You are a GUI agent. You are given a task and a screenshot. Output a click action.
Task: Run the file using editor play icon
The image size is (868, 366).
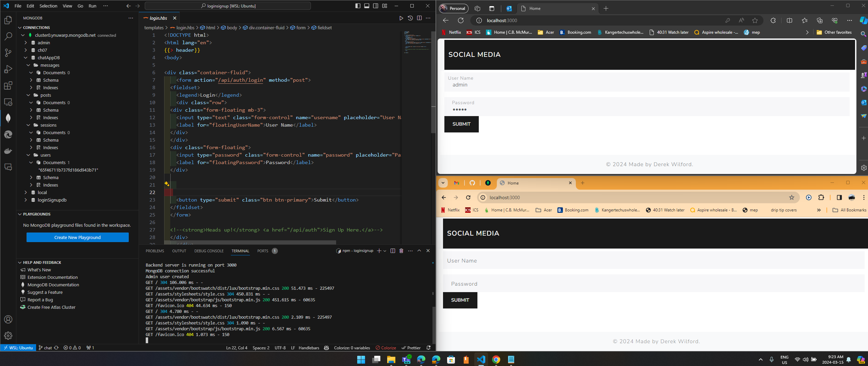pyautogui.click(x=401, y=18)
